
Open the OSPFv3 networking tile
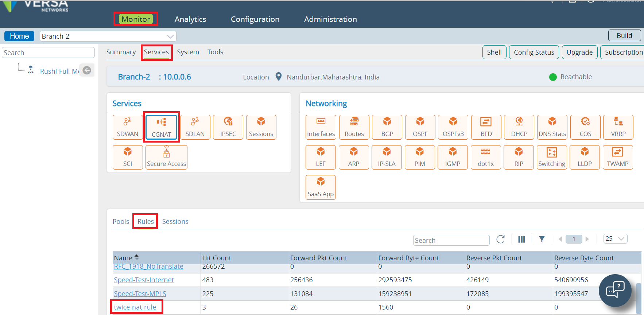[x=453, y=127]
